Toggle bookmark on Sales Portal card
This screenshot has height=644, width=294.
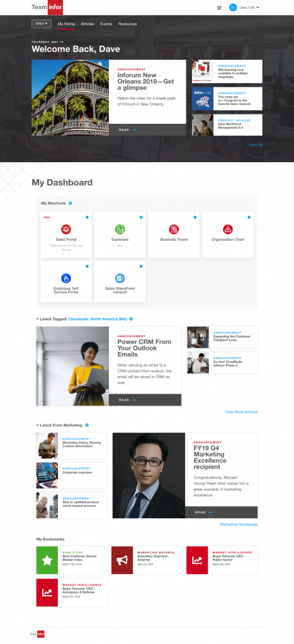pos(87,217)
